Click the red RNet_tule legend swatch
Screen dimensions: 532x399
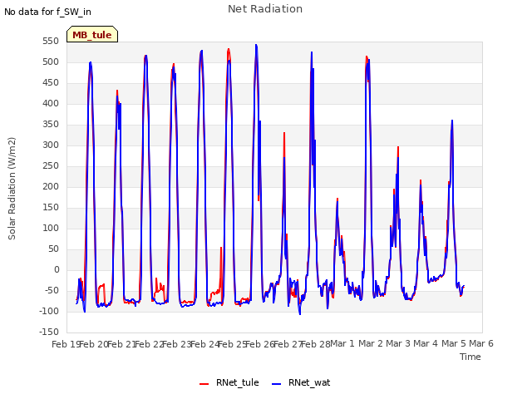[204, 384]
